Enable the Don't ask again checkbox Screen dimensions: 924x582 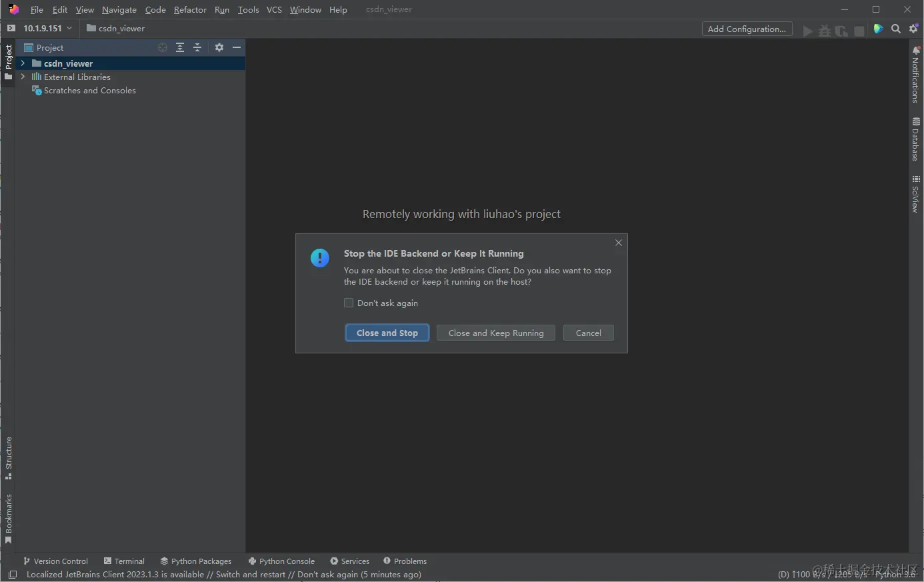pos(348,303)
